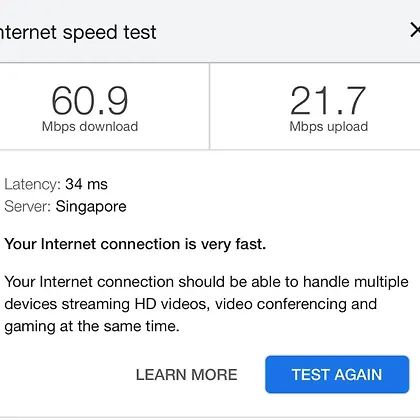420x420 pixels.
Task: Click the divider between download and upload panels
Action: pyautogui.click(x=209, y=106)
